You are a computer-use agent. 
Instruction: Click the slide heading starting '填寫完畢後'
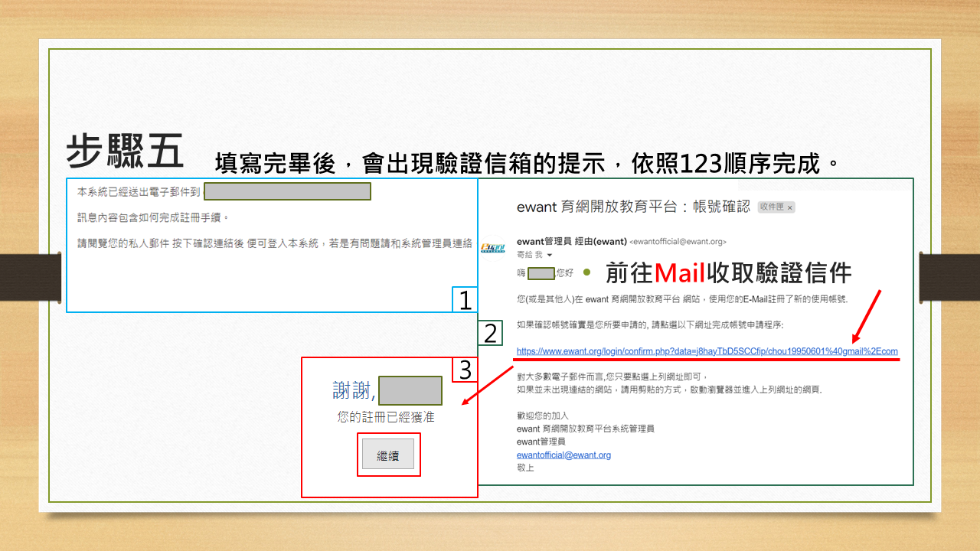coord(528,164)
